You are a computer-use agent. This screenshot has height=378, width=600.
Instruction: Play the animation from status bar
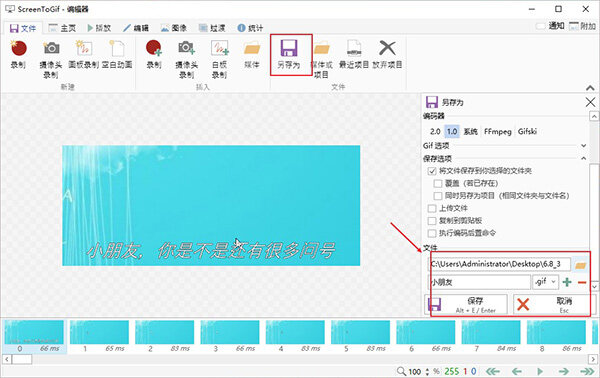coord(540,371)
